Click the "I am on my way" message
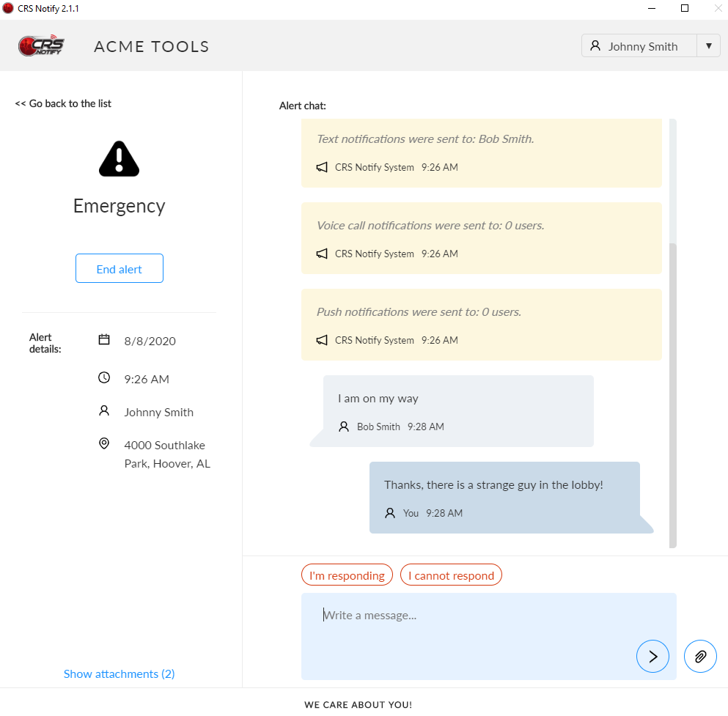This screenshot has height=716, width=728. (x=458, y=410)
